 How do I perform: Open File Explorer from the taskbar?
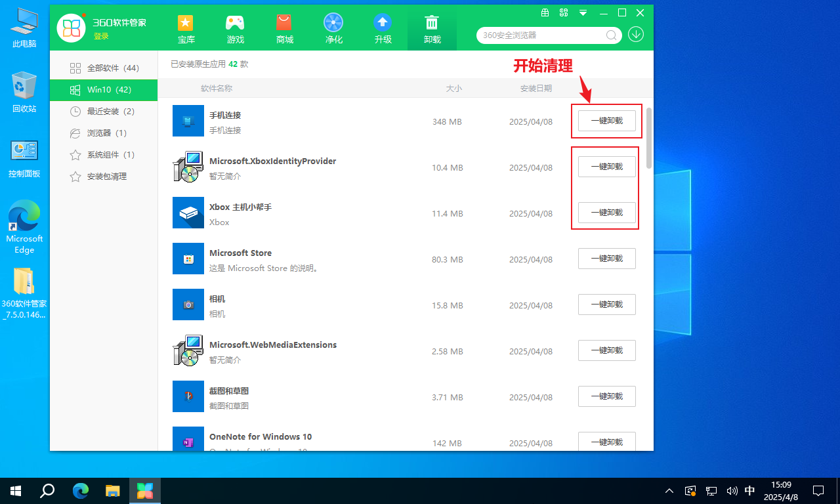[x=113, y=490]
